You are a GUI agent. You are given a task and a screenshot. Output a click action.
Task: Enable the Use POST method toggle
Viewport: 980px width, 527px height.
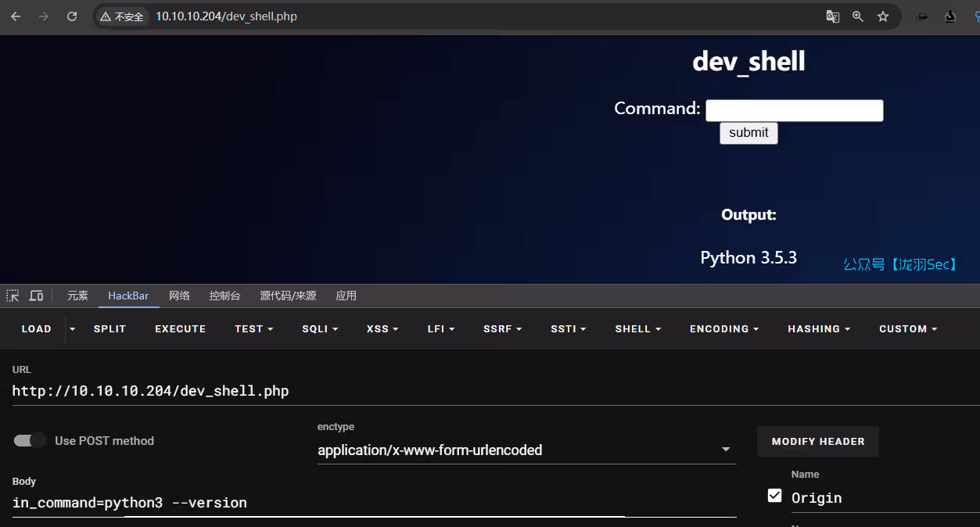point(30,440)
